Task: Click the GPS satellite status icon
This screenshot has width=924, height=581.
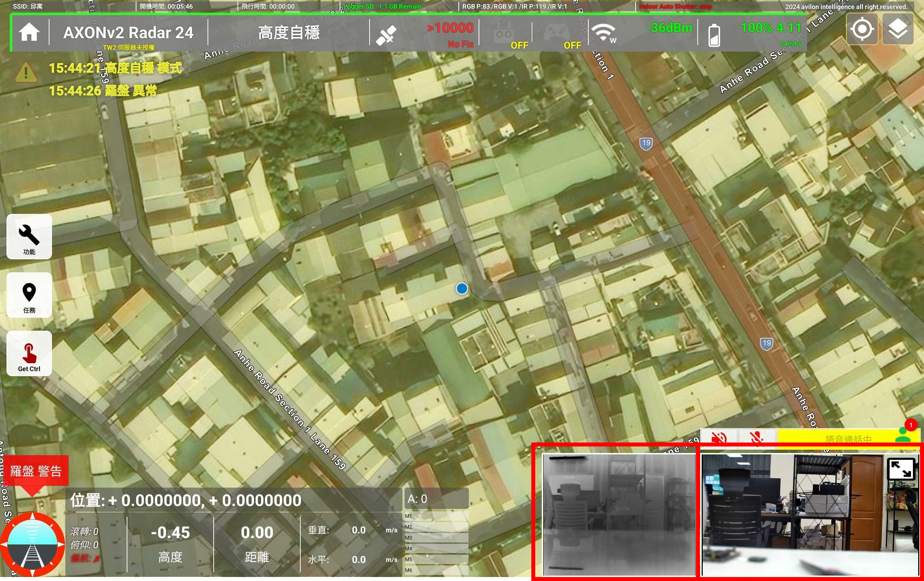Action: coord(385,35)
